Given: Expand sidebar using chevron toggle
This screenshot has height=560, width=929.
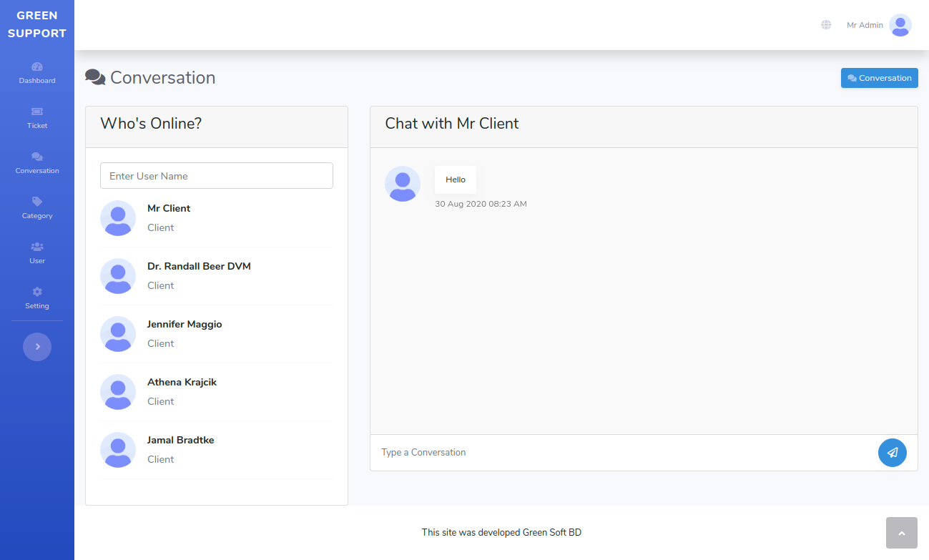Looking at the screenshot, I should tap(37, 347).
